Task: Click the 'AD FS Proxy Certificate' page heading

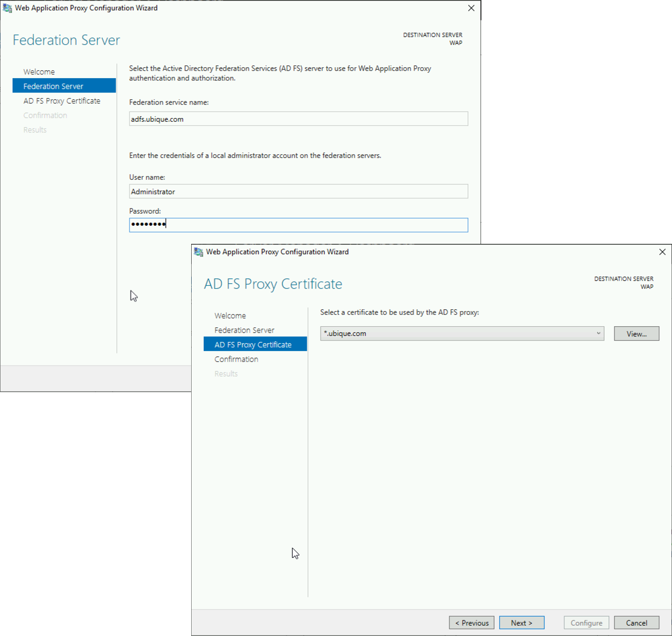Action: click(273, 284)
